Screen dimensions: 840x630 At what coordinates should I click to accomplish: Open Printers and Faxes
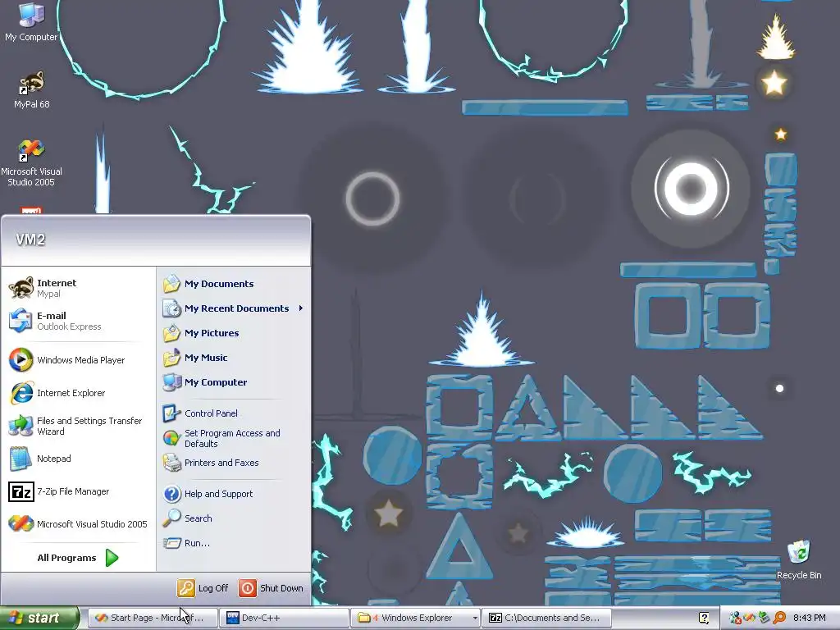click(234, 463)
